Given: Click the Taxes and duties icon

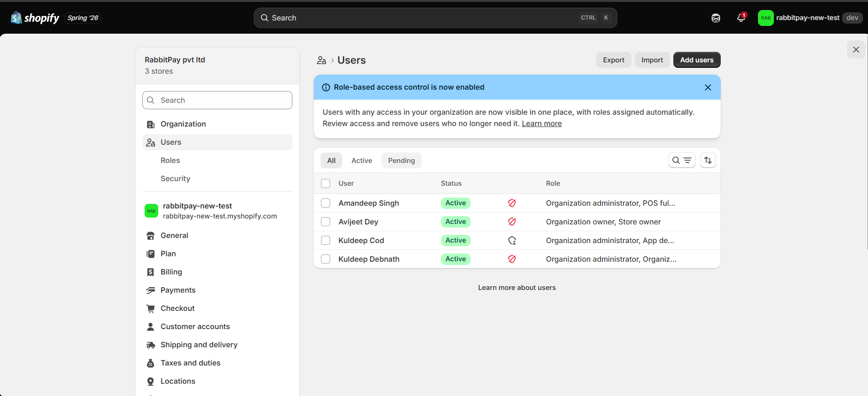Looking at the screenshot, I should coord(151,363).
